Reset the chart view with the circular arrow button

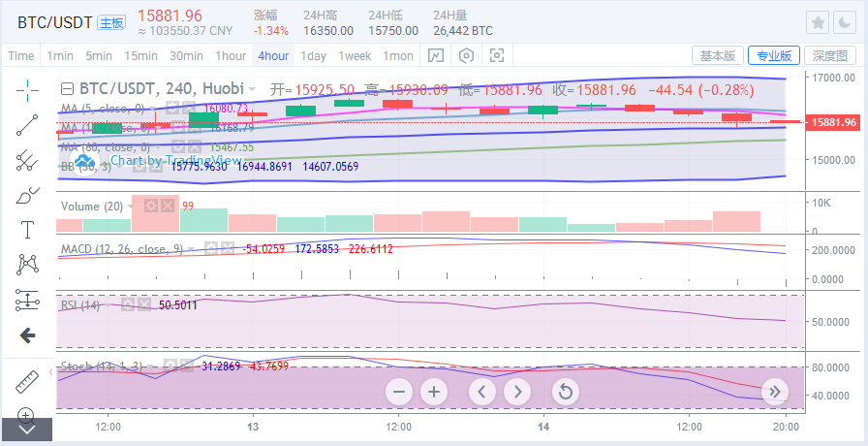pos(565,392)
